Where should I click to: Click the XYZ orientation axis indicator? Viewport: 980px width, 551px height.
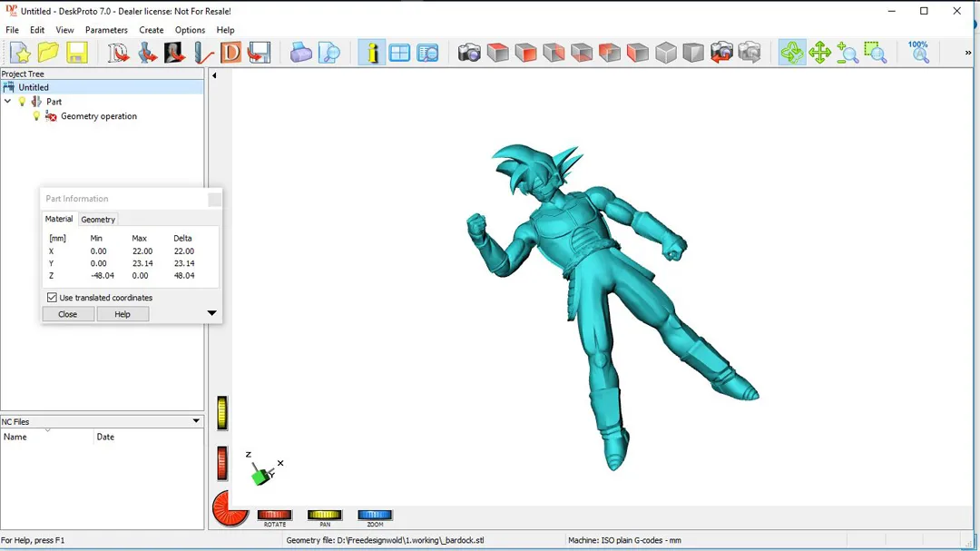coord(265,468)
